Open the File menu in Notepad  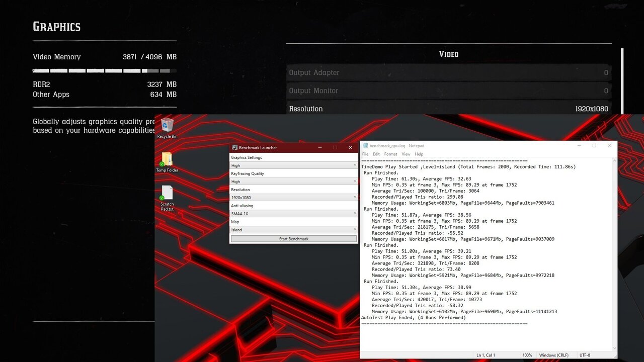coord(365,154)
